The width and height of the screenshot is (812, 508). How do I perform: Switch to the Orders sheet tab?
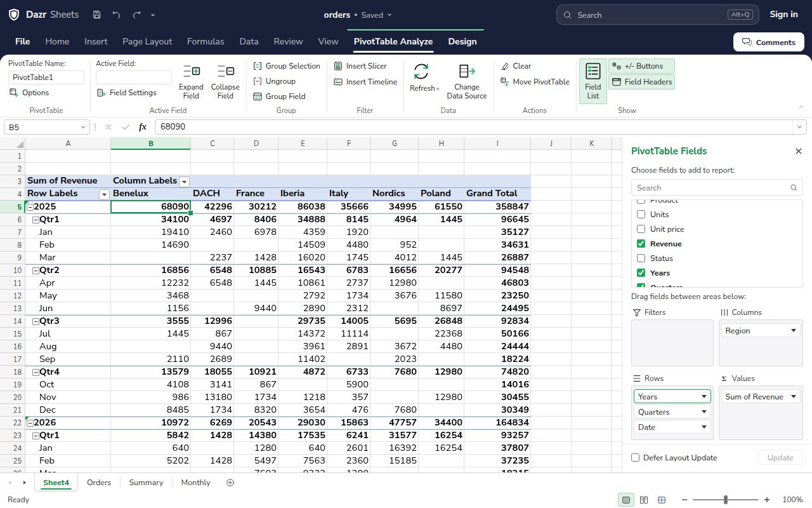99,483
